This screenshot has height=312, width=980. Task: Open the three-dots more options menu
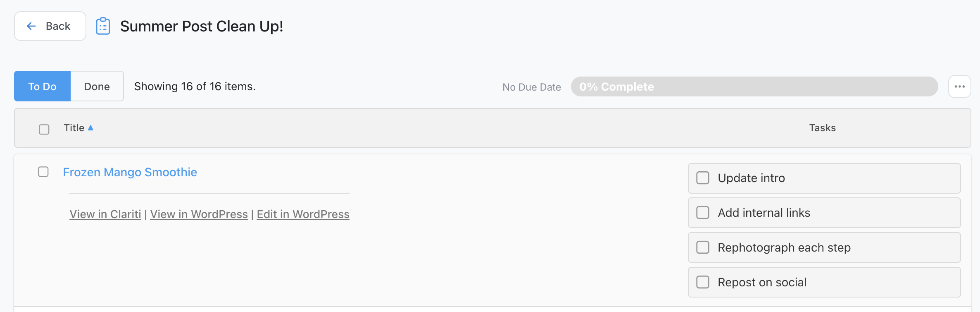pyautogui.click(x=959, y=86)
